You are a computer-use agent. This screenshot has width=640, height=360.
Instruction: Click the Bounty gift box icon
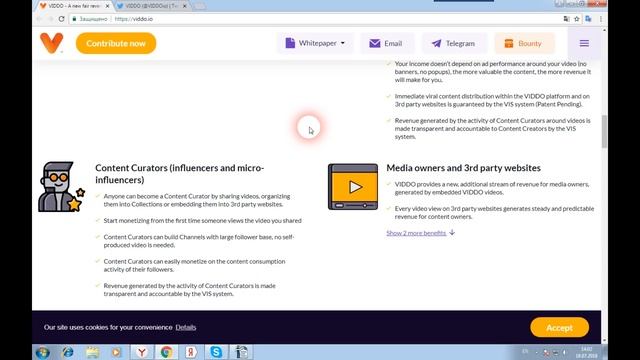509,43
